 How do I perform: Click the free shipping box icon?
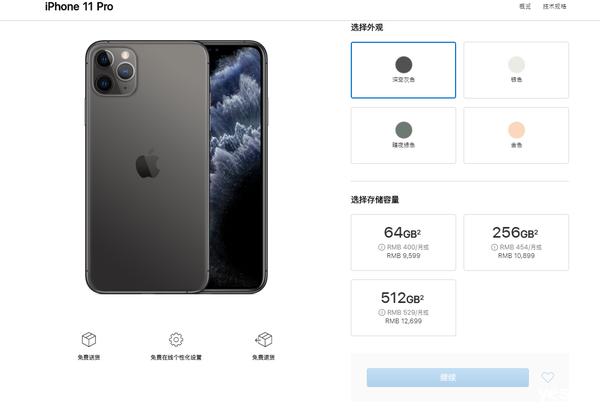(x=89, y=339)
